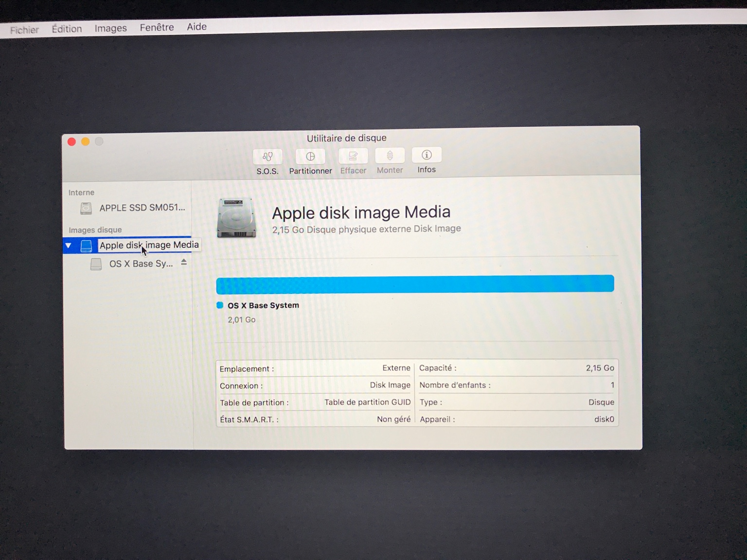The width and height of the screenshot is (747, 560).
Task: Open the Infos panel
Action: pyautogui.click(x=427, y=155)
